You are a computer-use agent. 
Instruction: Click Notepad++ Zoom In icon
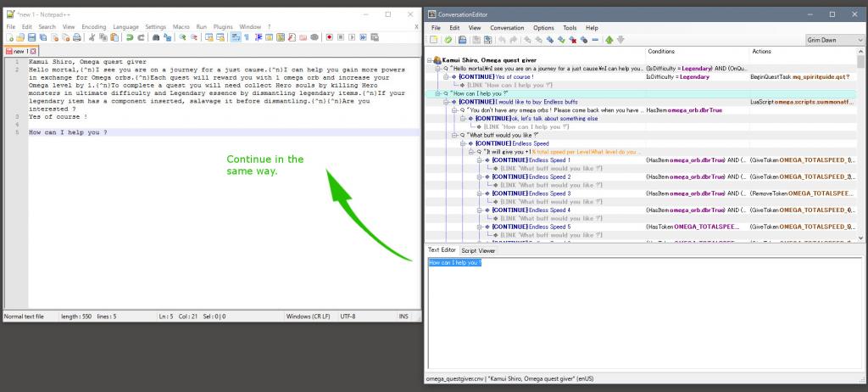click(183, 37)
